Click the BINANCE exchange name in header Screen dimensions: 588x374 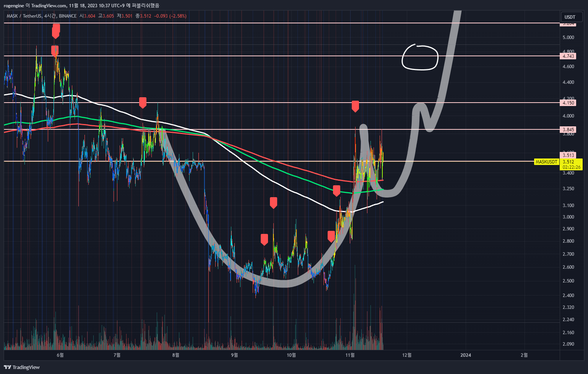pos(68,16)
